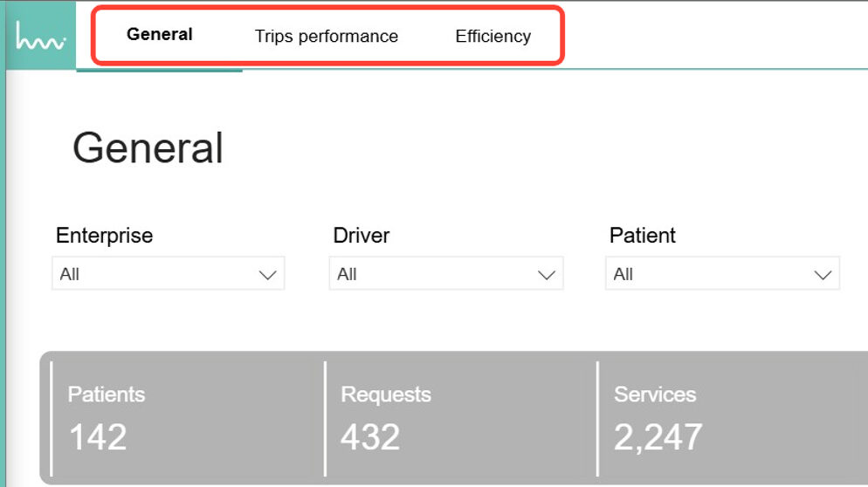Select the Requests card title

coord(386,394)
